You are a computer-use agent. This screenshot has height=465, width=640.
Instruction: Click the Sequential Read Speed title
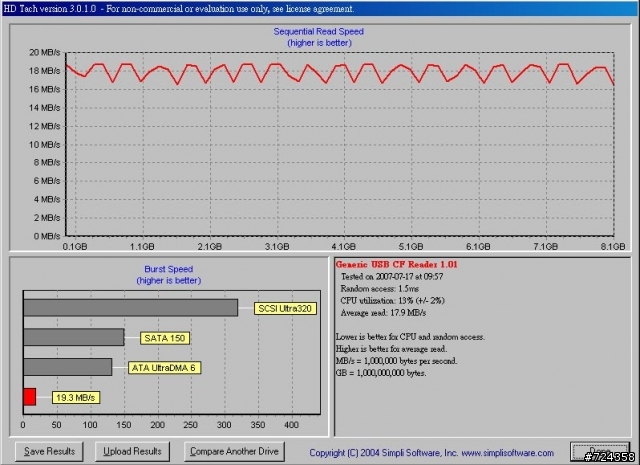[318, 31]
